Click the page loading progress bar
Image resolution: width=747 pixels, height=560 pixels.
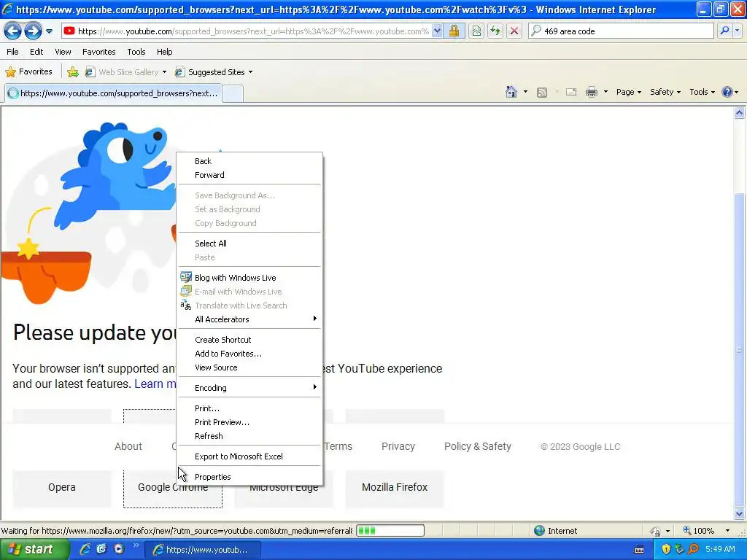pyautogui.click(x=390, y=531)
